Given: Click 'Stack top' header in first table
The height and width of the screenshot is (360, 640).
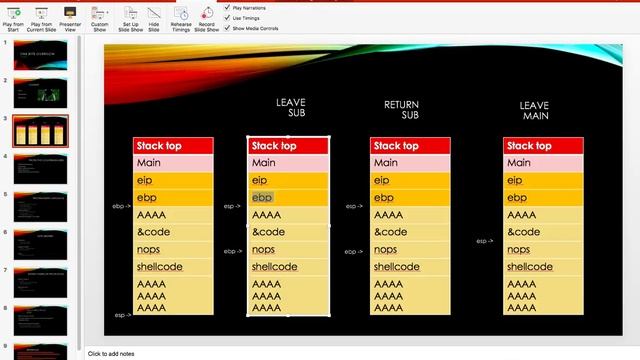Looking at the screenshot, I should (x=173, y=146).
